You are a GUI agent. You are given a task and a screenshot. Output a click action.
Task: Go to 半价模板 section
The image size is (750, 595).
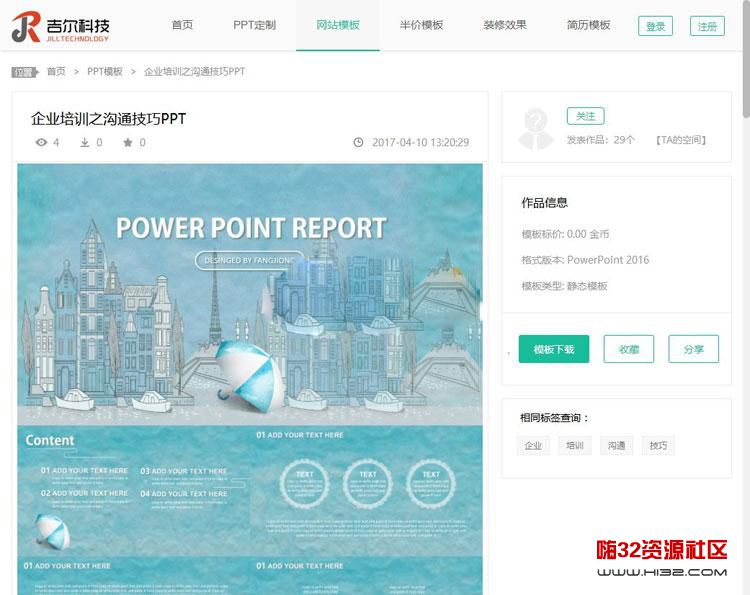coord(421,25)
